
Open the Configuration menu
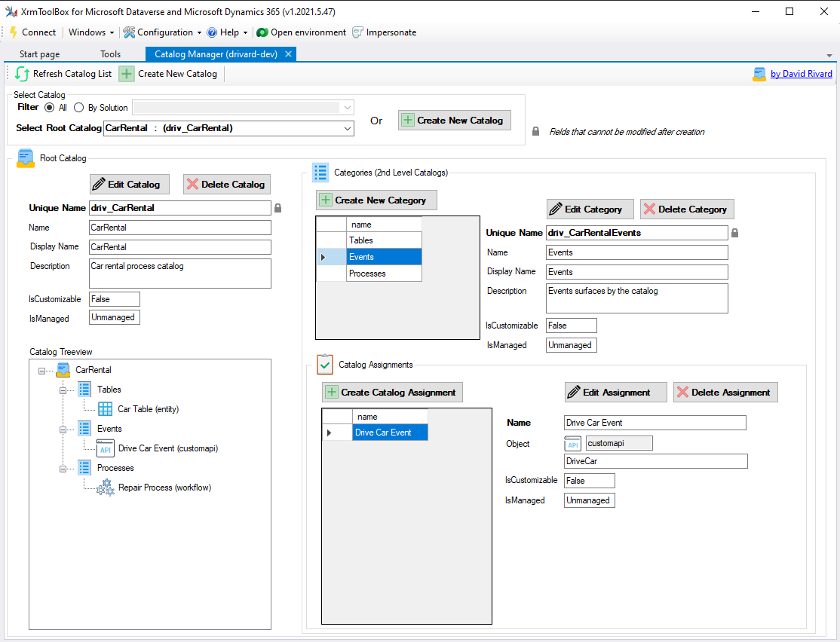[x=164, y=32]
